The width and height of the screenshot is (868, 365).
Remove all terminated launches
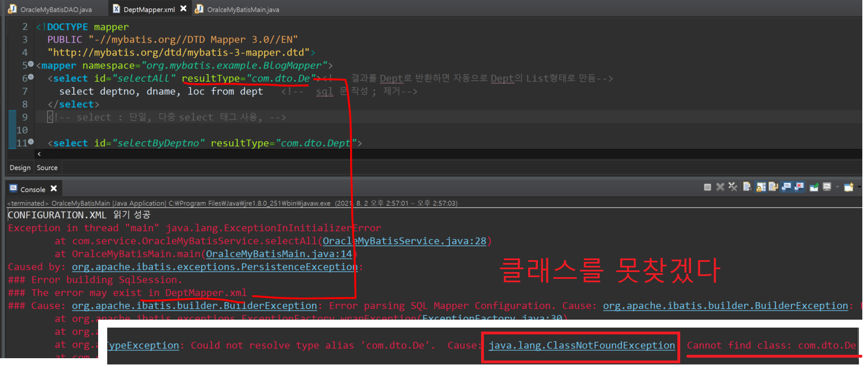tap(733, 187)
